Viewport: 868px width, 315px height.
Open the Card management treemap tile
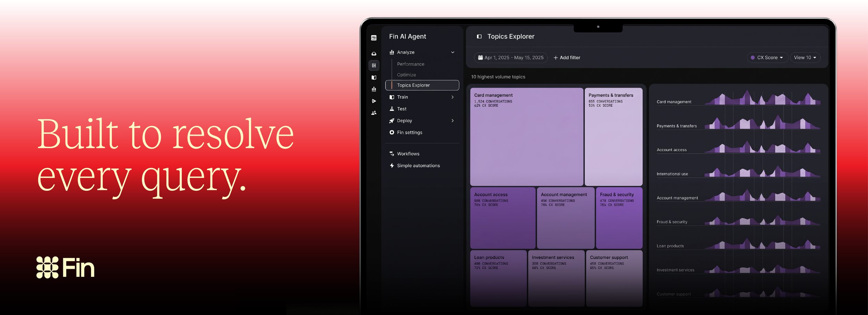527,137
